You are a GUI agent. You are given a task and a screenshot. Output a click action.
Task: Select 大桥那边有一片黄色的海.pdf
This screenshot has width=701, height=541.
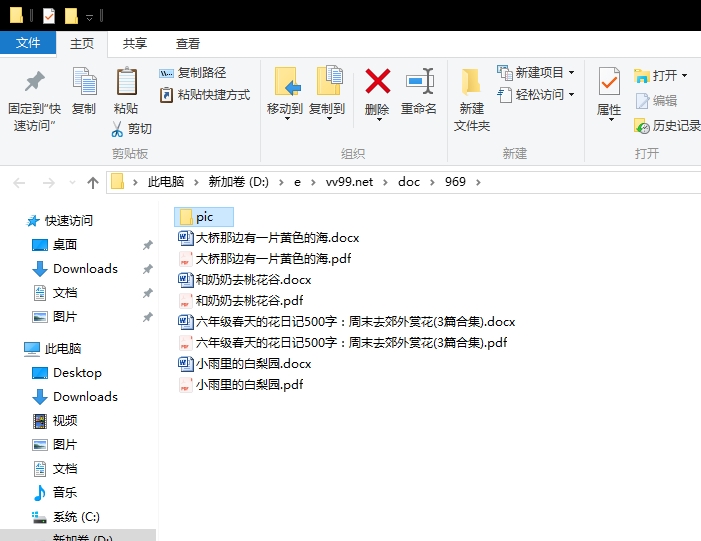point(265,259)
